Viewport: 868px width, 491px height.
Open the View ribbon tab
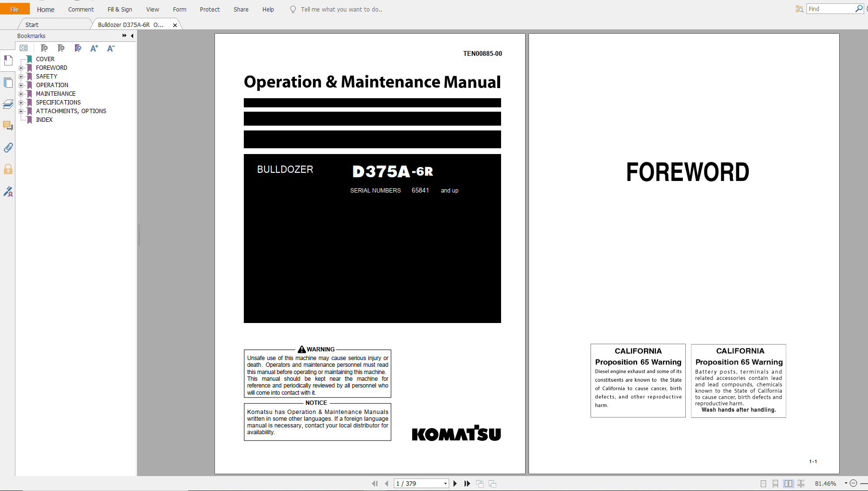[x=152, y=9]
